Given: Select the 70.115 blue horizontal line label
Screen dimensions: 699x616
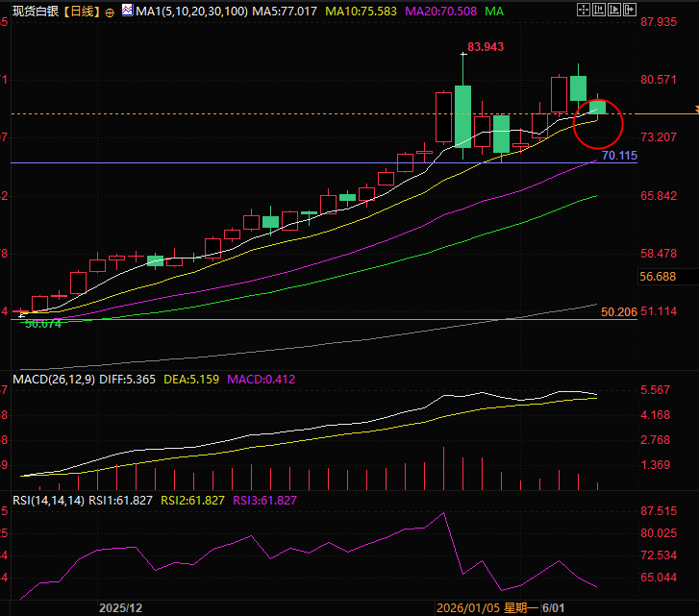Looking at the screenshot, I should pyautogui.click(x=619, y=156).
